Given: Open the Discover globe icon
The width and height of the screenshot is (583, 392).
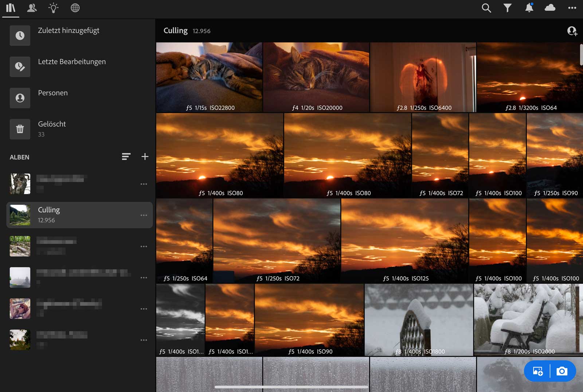Looking at the screenshot, I should [75, 8].
